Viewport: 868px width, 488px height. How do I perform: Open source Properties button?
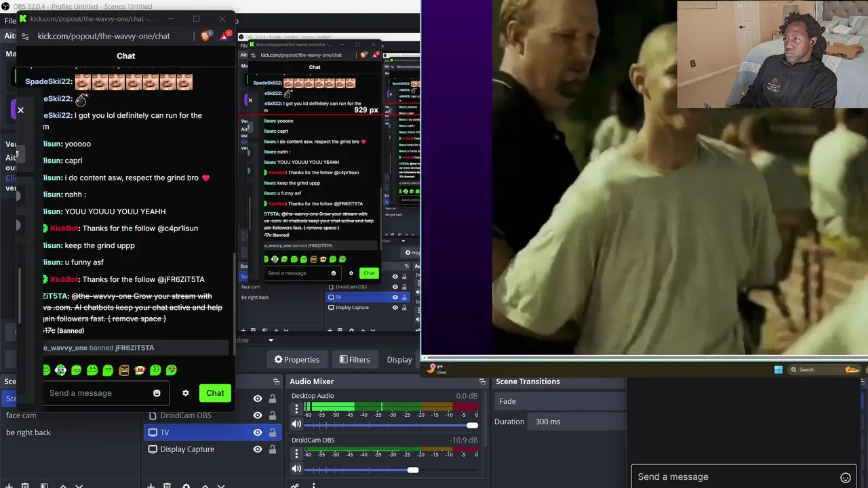[296, 360]
